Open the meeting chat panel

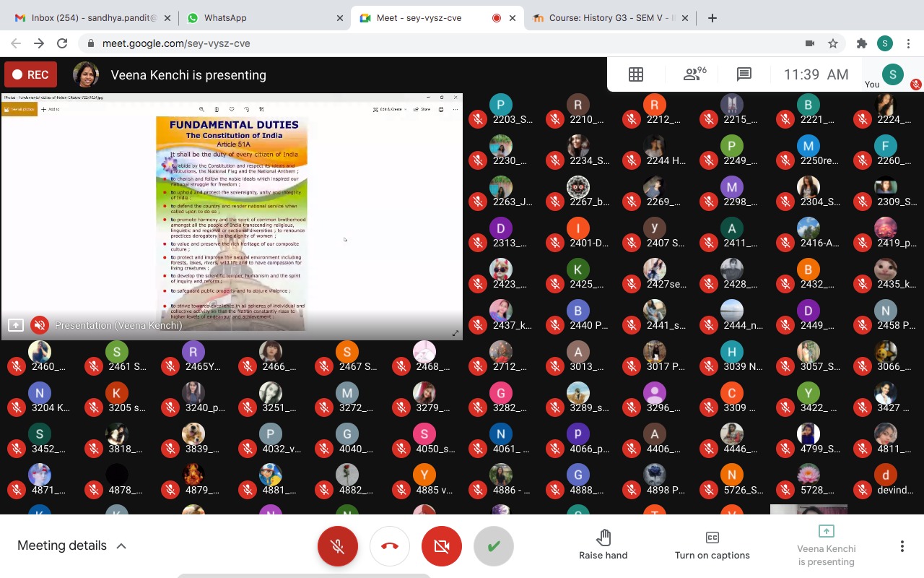[744, 74]
